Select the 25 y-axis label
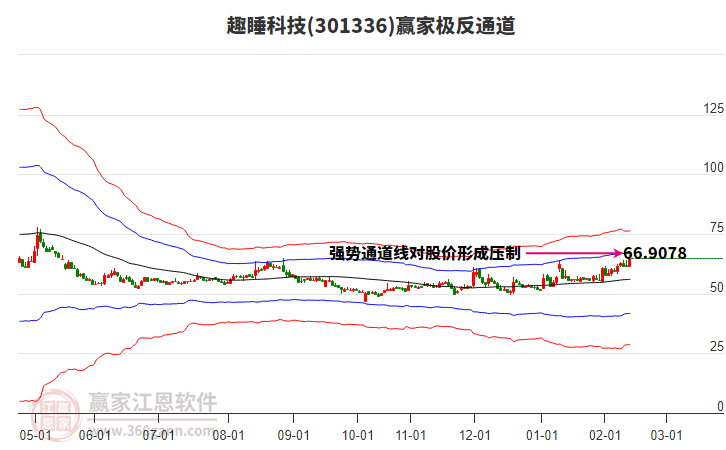This screenshot has width=726, height=450. coord(716,347)
